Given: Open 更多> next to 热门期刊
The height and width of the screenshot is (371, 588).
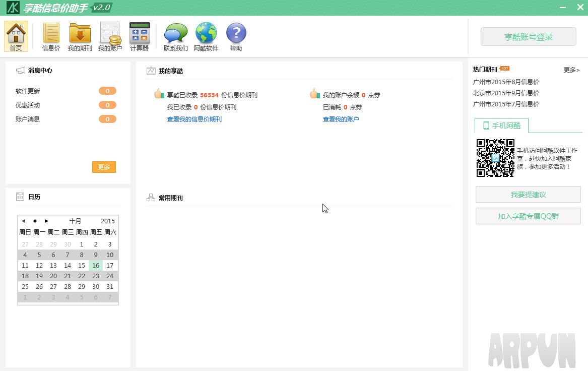Looking at the screenshot, I should pos(571,70).
